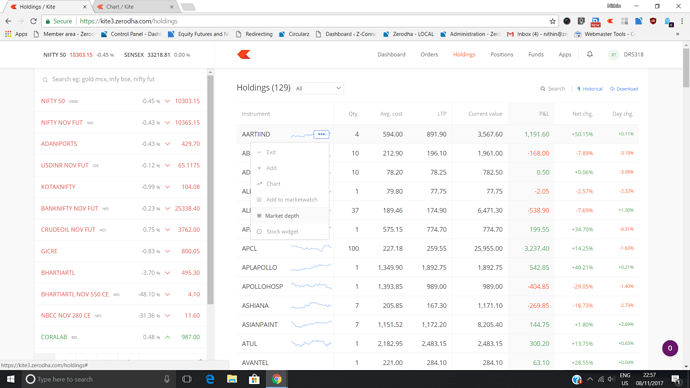Select Exit in the context menu

pos(290,152)
